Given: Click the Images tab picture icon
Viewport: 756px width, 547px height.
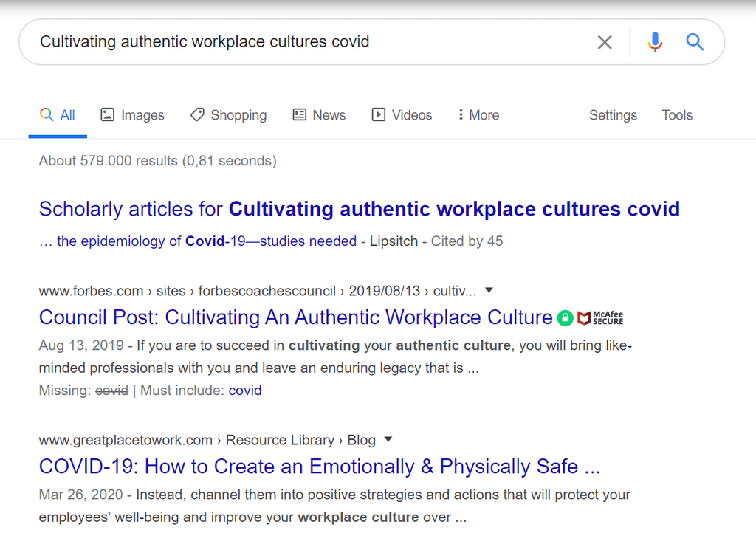Looking at the screenshot, I should tap(107, 114).
